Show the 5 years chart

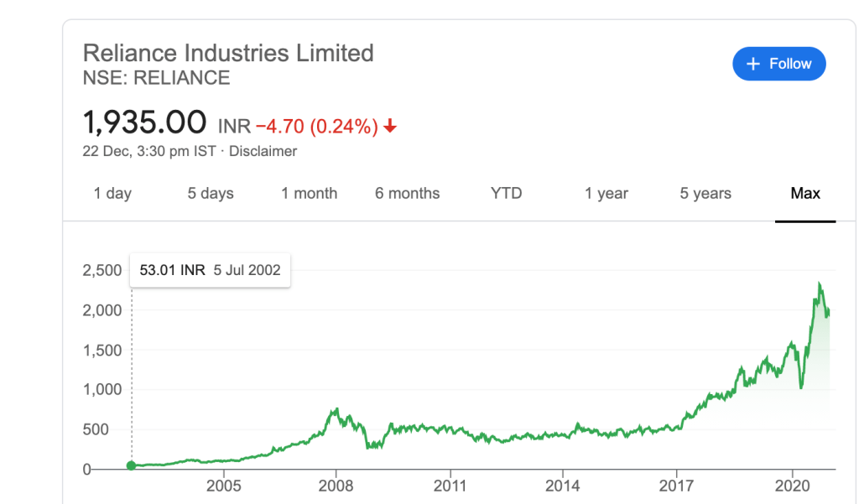click(x=705, y=194)
